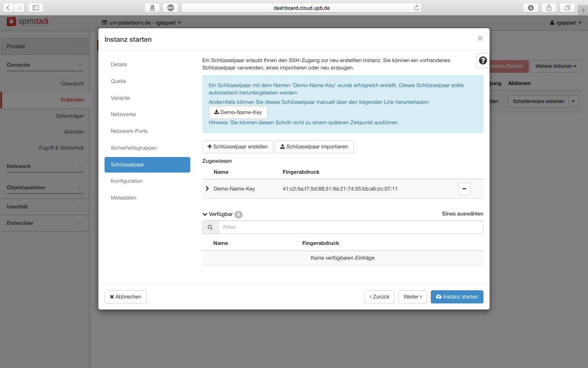Open the Adblock Plus extension
The width and height of the screenshot is (588, 368).
point(171,8)
